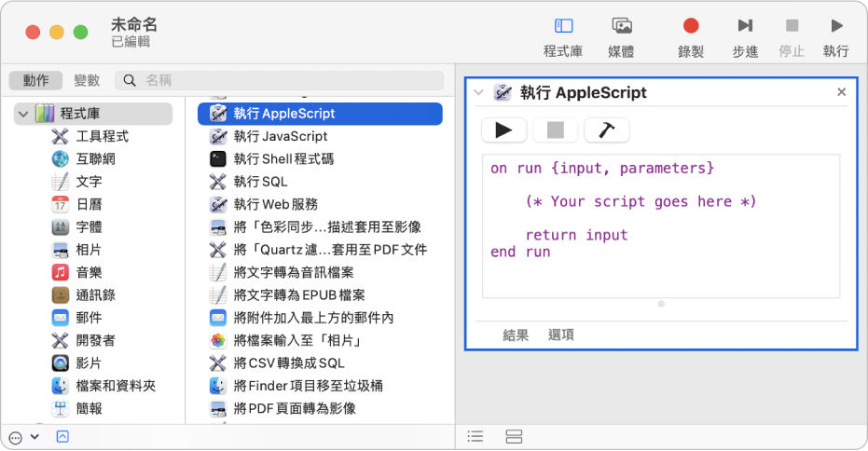Show the 結果 results tab

click(x=516, y=335)
